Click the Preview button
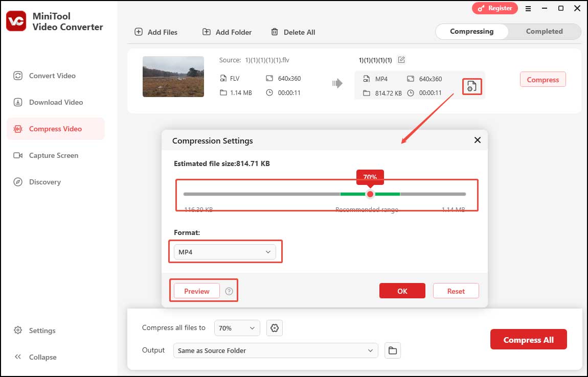The height and width of the screenshot is (377, 588). [196, 291]
